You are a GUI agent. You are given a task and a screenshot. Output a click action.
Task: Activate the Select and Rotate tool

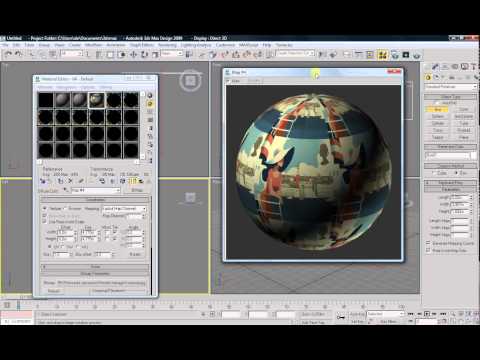(x=144, y=54)
